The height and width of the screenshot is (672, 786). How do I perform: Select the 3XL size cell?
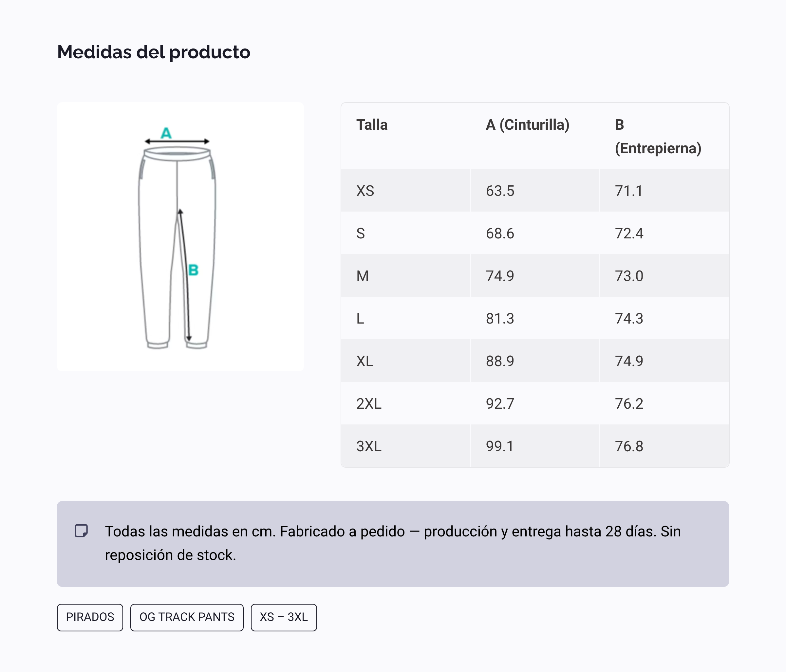(x=369, y=446)
